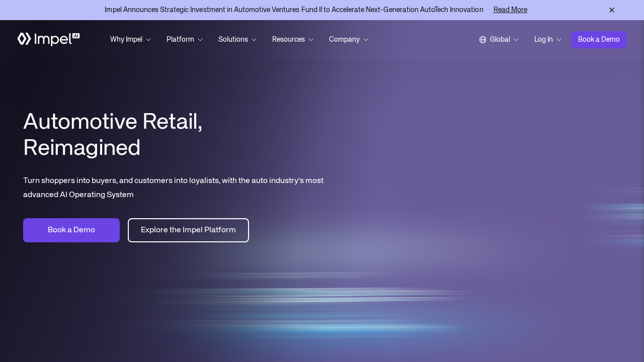Expand the chevron beside Resources
The height and width of the screenshot is (362, 644).
(311, 40)
